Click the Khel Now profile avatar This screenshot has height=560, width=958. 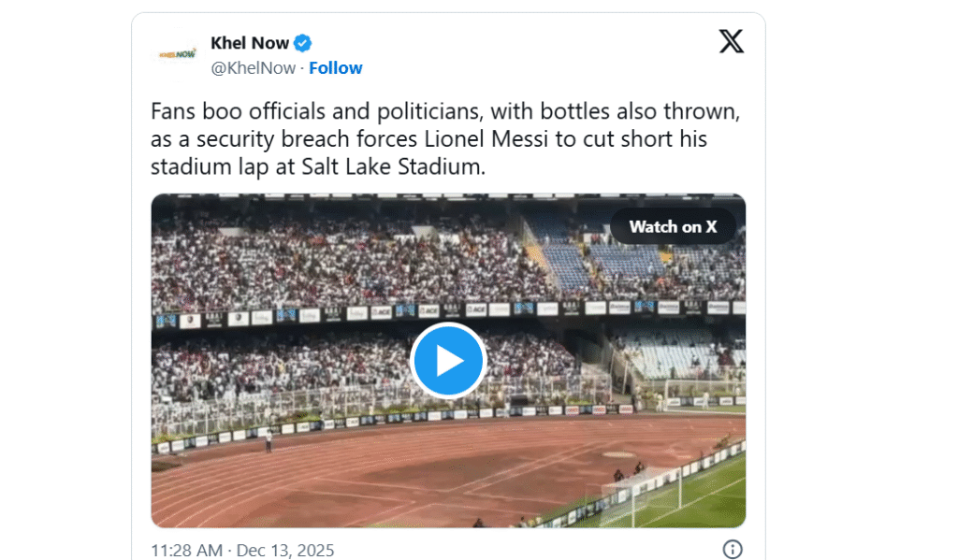(x=175, y=55)
